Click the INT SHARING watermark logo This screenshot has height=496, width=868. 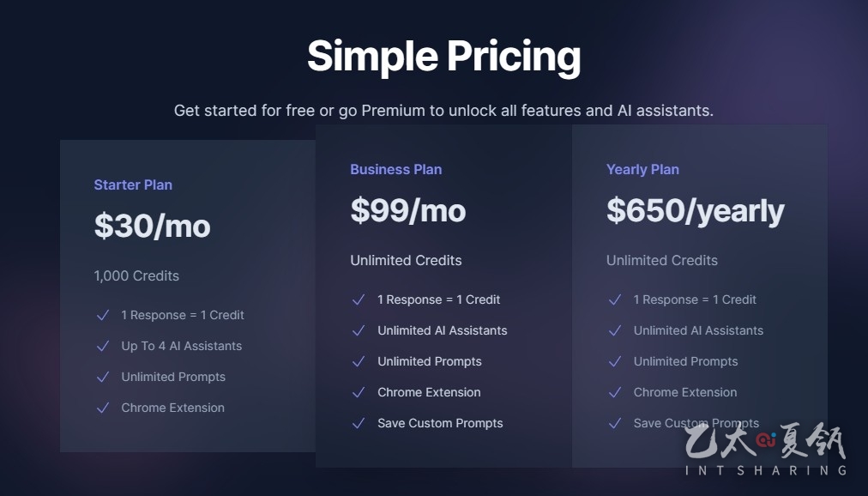pos(766,450)
